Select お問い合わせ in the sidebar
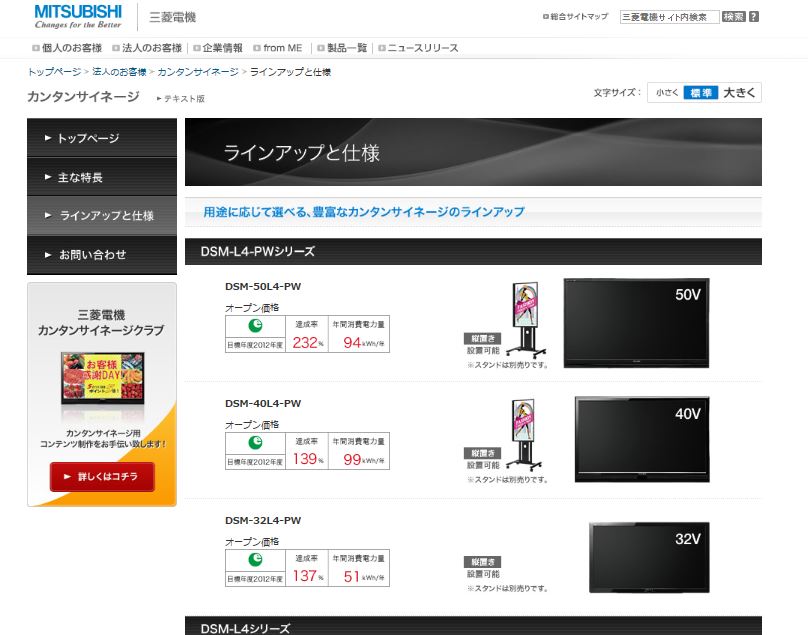Screen dimensions: 808x635 click(102, 255)
